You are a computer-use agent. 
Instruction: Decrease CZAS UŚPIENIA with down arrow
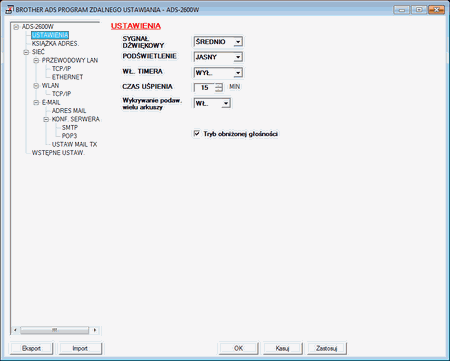[219, 90]
